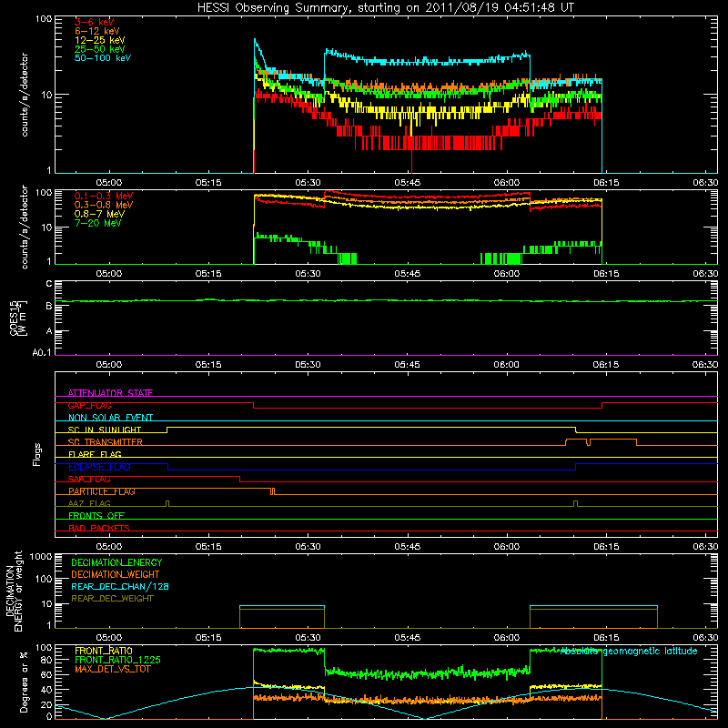Click the DECIMATION_ENERGY legend label
This screenshot has width=728, height=728.
(116, 562)
